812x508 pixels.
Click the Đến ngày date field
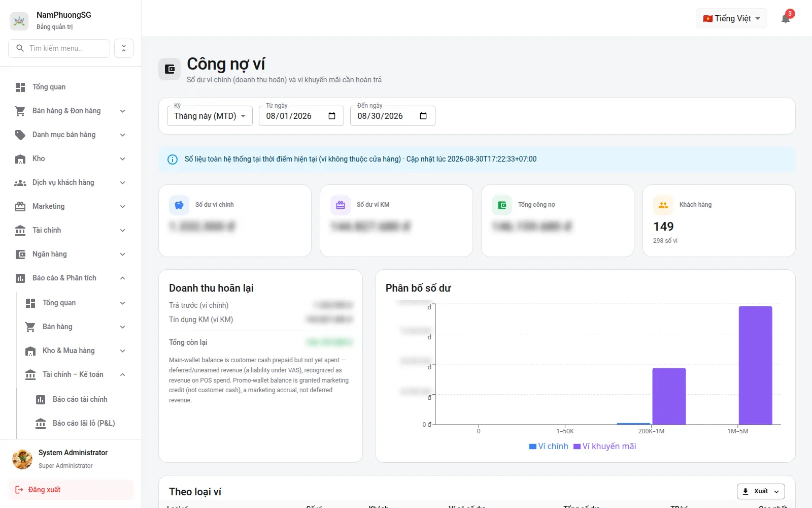pyautogui.click(x=392, y=116)
